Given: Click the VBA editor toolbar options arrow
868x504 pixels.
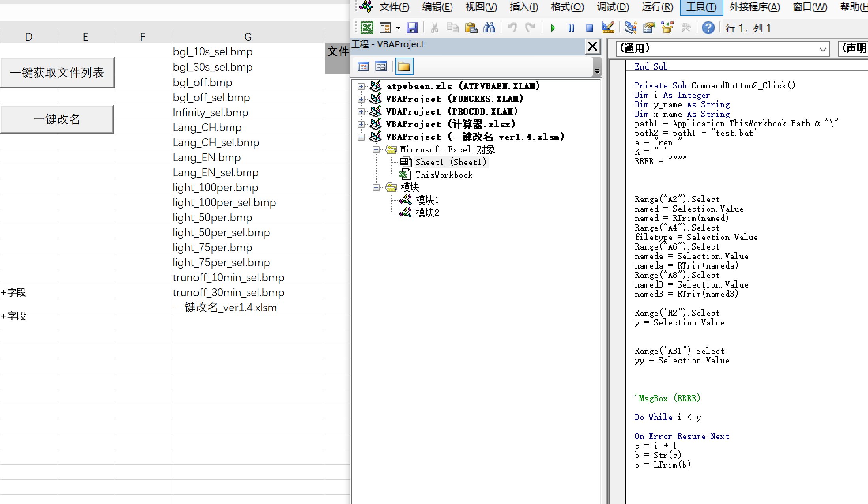Looking at the screenshot, I should click(x=597, y=71).
